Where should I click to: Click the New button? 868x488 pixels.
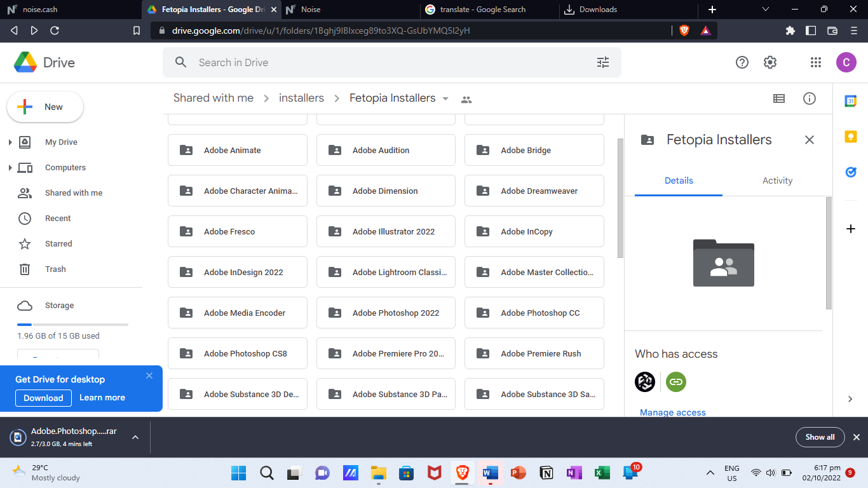pos(45,107)
